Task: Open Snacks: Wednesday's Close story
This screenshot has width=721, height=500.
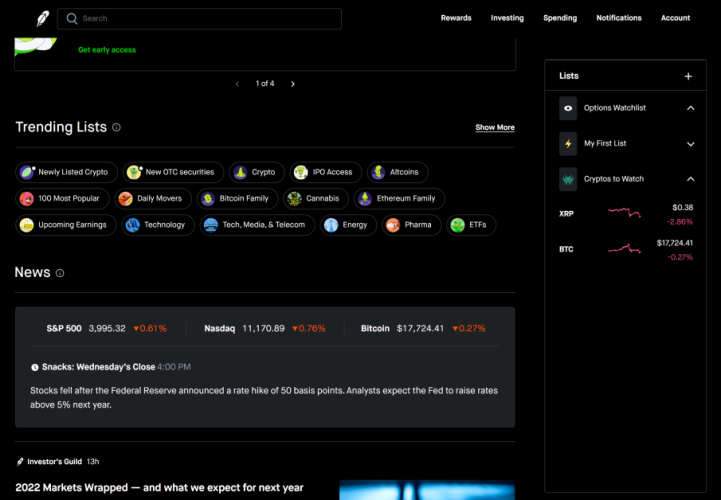Action: [98, 367]
